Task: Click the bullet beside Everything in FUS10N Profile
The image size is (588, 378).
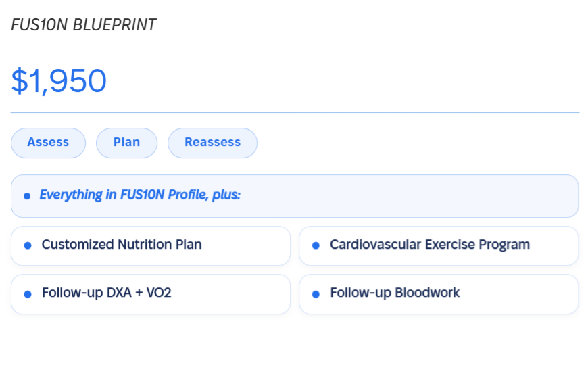Action: pos(27,196)
